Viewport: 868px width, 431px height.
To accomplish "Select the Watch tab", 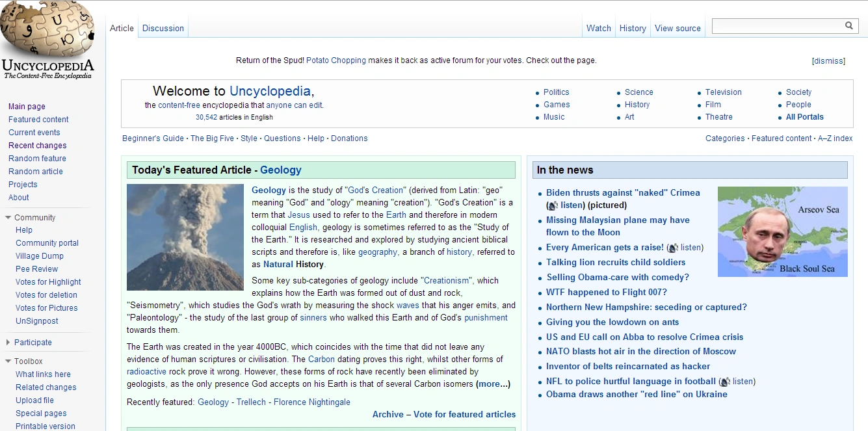I will pos(599,28).
